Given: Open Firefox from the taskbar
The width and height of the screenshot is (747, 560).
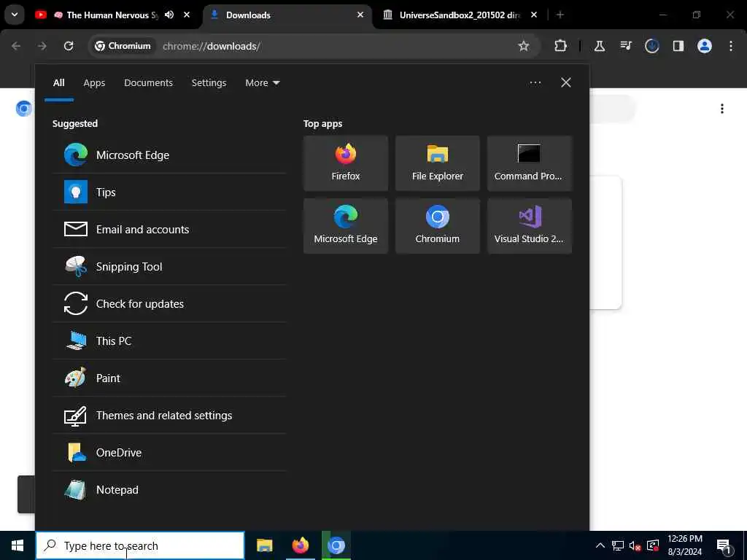Looking at the screenshot, I should pos(300,545).
